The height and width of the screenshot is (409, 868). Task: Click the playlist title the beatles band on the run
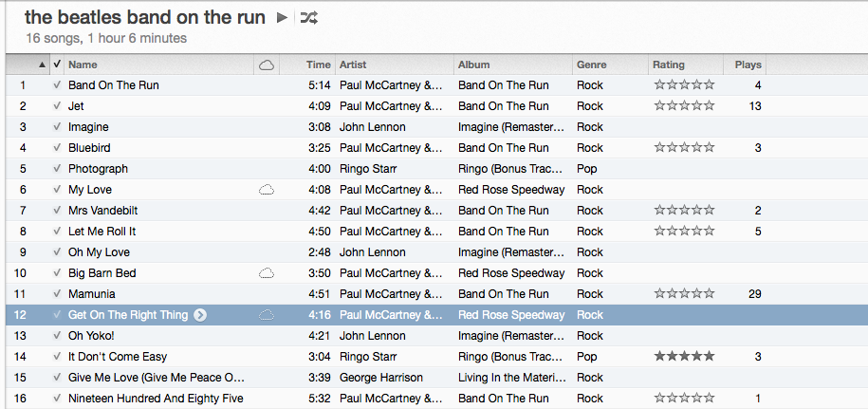pyautogui.click(x=145, y=17)
